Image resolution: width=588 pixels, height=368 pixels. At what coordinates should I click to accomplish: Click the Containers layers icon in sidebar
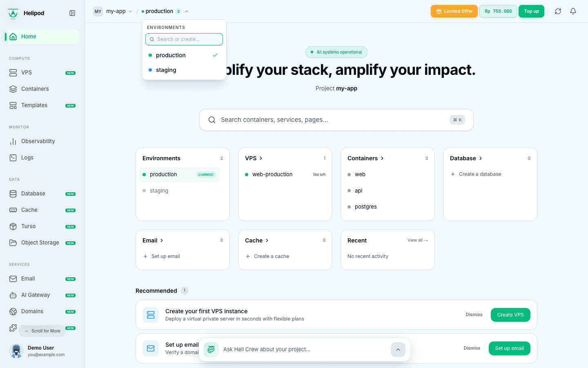[13, 89]
